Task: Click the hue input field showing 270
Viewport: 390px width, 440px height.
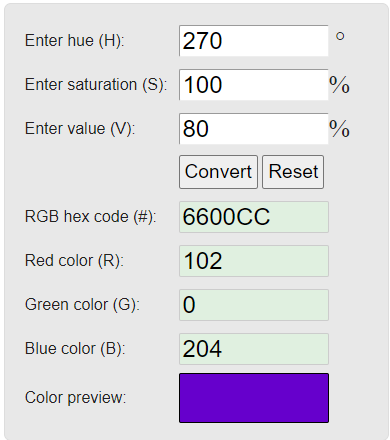Action: (254, 41)
